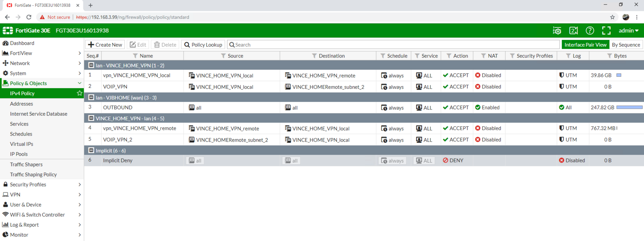Click the icon left of the help icon
644x241 pixels.
tap(574, 31)
